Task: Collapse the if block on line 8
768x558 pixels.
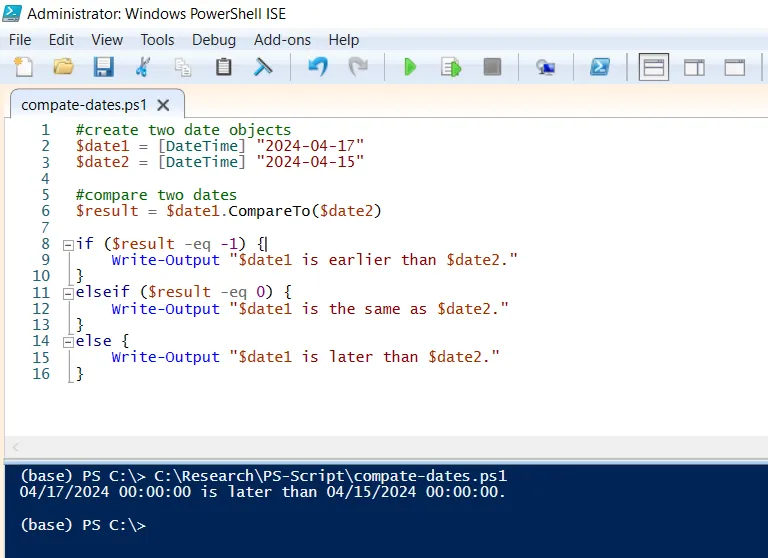Action: [x=67, y=244]
